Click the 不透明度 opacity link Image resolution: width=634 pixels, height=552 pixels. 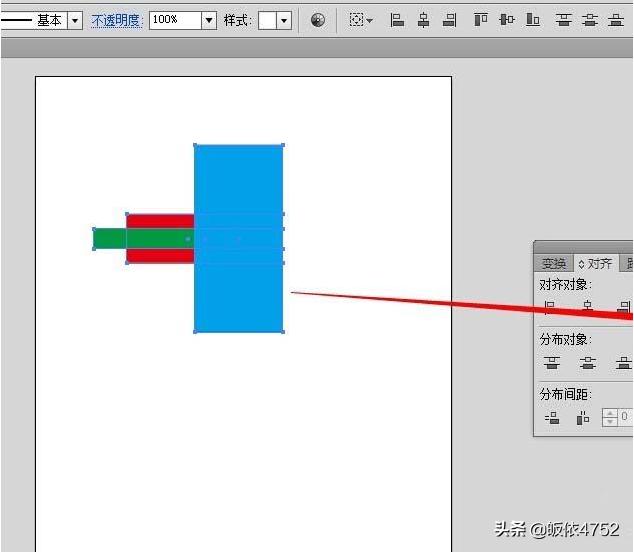(116, 20)
